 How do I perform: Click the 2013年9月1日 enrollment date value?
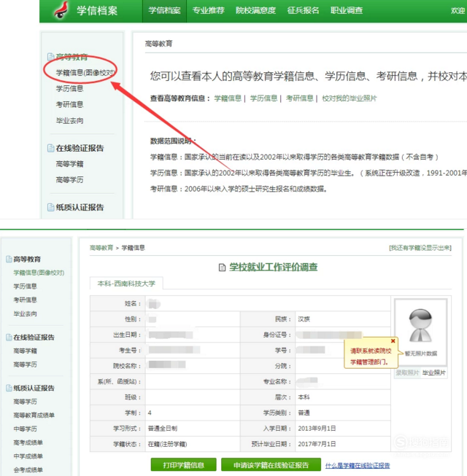pyautogui.click(x=317, y=429)
